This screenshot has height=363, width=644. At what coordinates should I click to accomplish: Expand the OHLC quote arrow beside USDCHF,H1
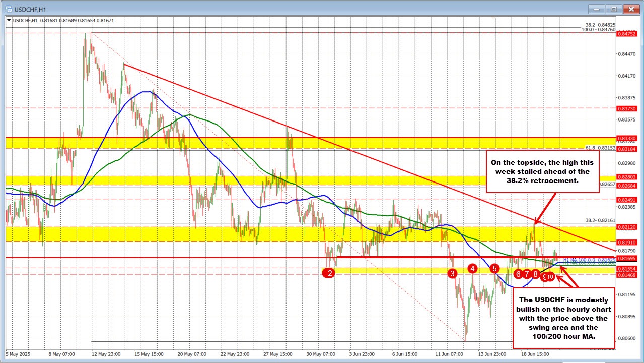click(9, 20)
